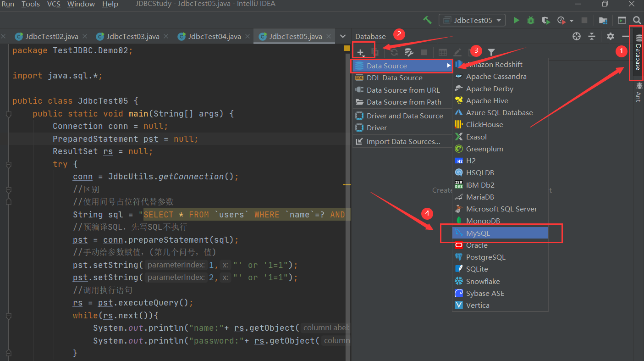
Task: Close the JdbcTest05.java tab
Action: tap(329, 37)
